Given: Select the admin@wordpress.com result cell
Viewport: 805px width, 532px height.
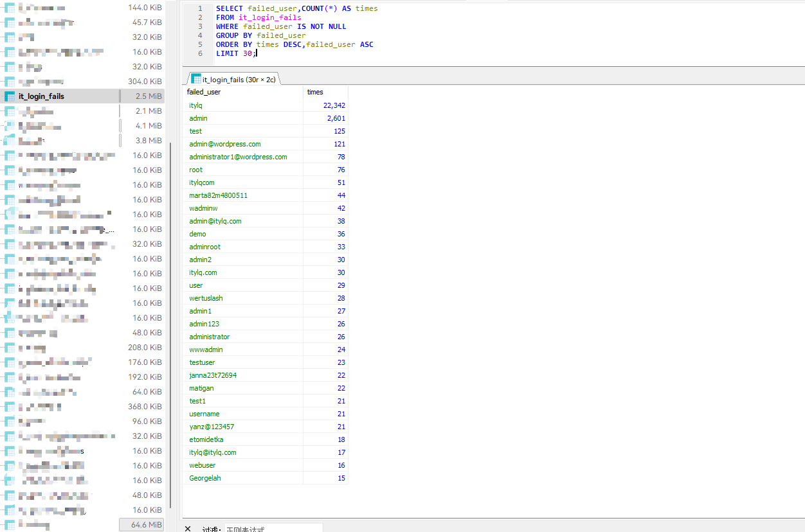Looking at the screenshot, I should [x=225, y=144].
